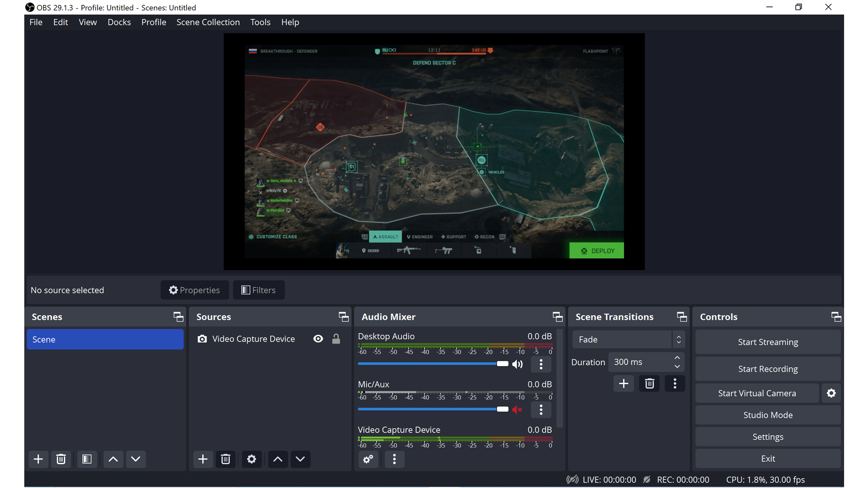Image resolution: width=868 pixels, height=488 pixels.
Task: Open the Tools menu
Action: (259, 22)
